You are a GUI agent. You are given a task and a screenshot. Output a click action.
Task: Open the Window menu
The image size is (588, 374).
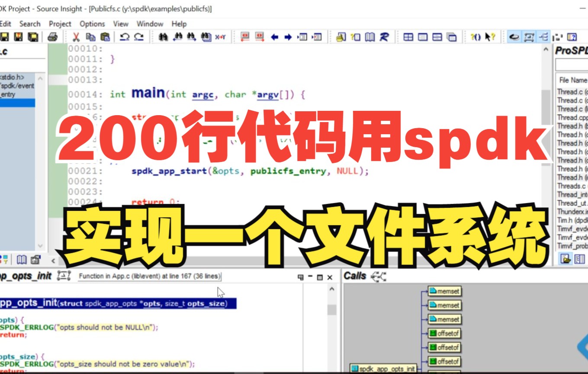pyautogui.click(x=150, y=24)
